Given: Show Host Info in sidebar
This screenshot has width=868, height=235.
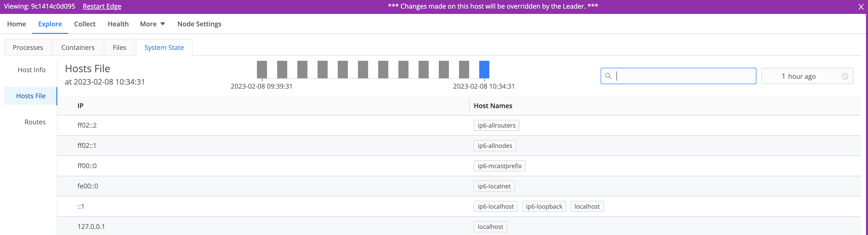Looking at the screenshot, I should pos(31,70).
